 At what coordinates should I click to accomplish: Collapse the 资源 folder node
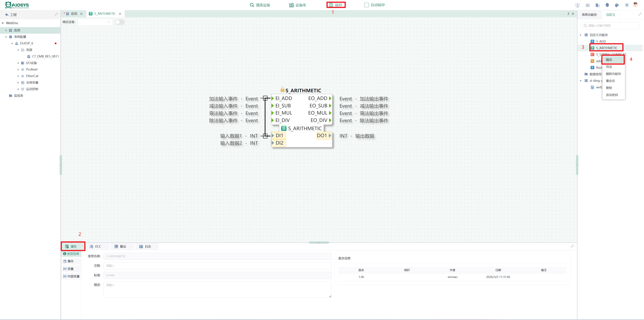(x=18, y=50)
